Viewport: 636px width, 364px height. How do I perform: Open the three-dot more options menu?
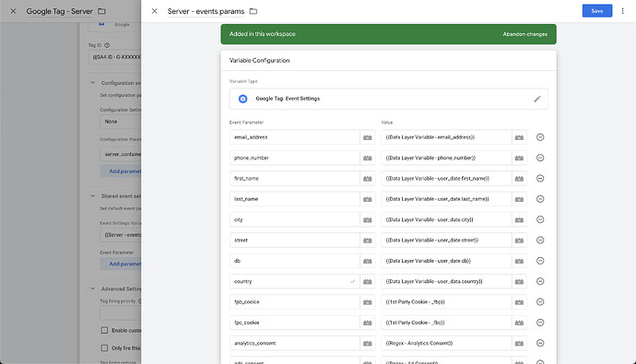(x=622, y=11)
